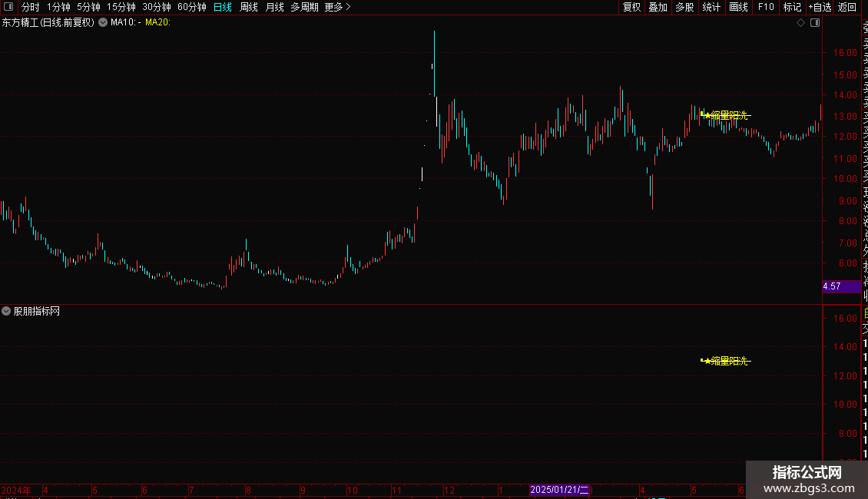The image size is (868, 499).
Task: Toggle the left side panel icon
Action: [x=8, y=7]
